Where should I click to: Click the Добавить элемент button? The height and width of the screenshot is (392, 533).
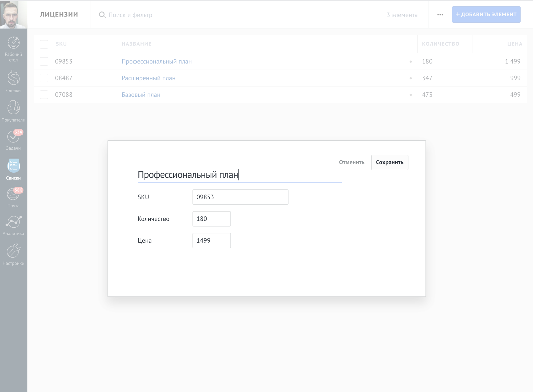[486, 14]
